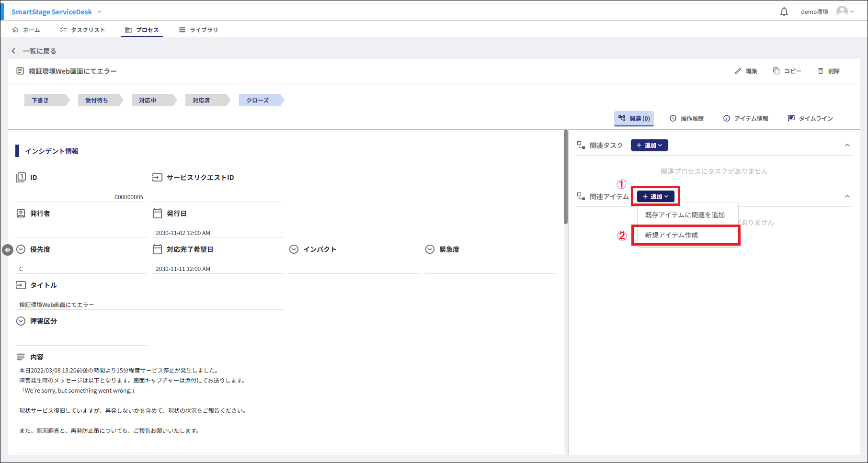
Task: Choose 既存アイテムに関連を追加 option
Action: (685, 215)
